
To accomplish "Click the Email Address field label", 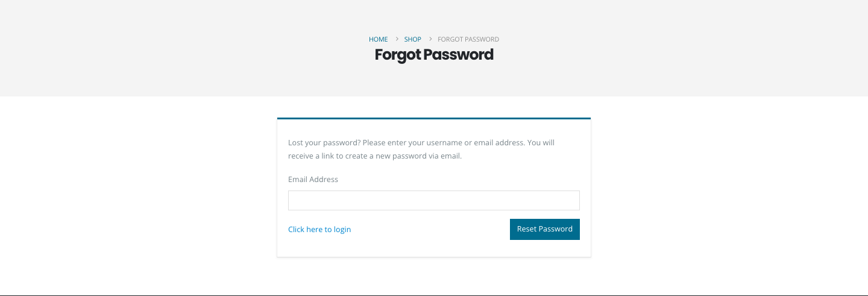I will tap(313, 180).
